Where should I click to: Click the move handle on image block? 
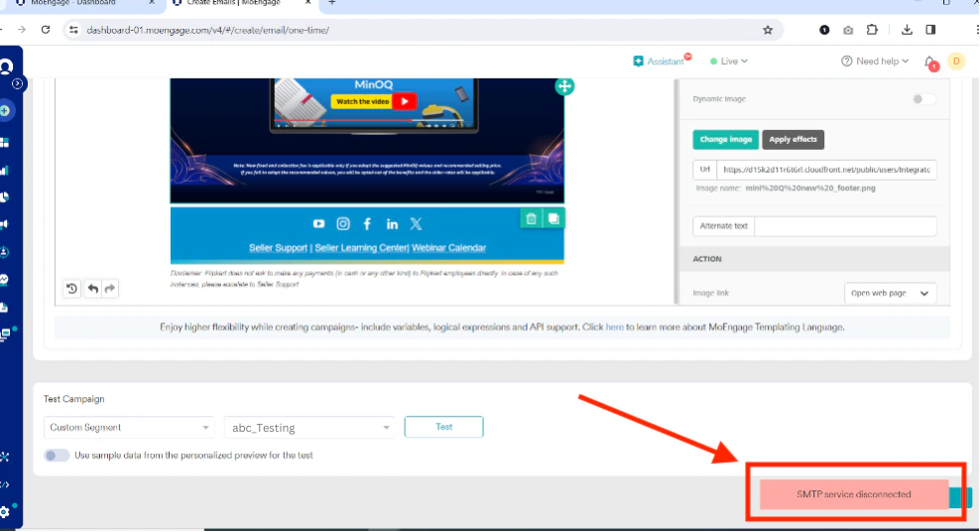pyautogui.click(x=564, y=86)
